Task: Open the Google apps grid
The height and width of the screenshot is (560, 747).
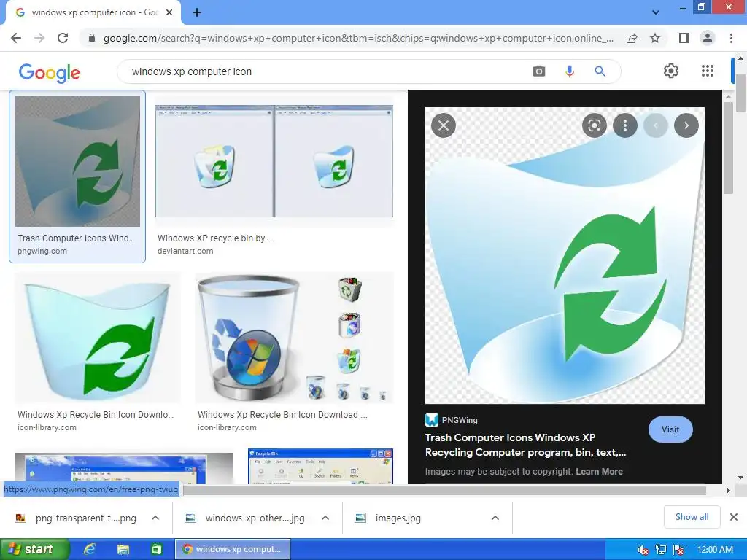Action: [708, 71]
